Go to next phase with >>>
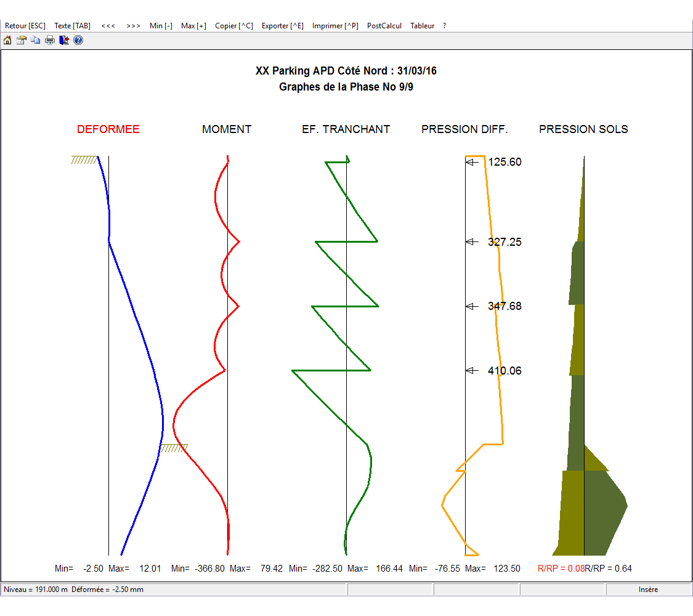The image size is (693, 616). coord(133,26)
